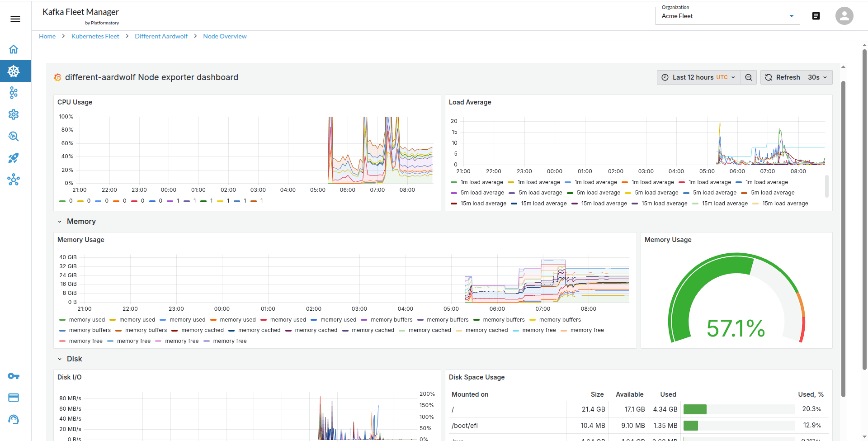Open the documentation notes icon in header
The image size is (868, 441).
pos(816,16)
